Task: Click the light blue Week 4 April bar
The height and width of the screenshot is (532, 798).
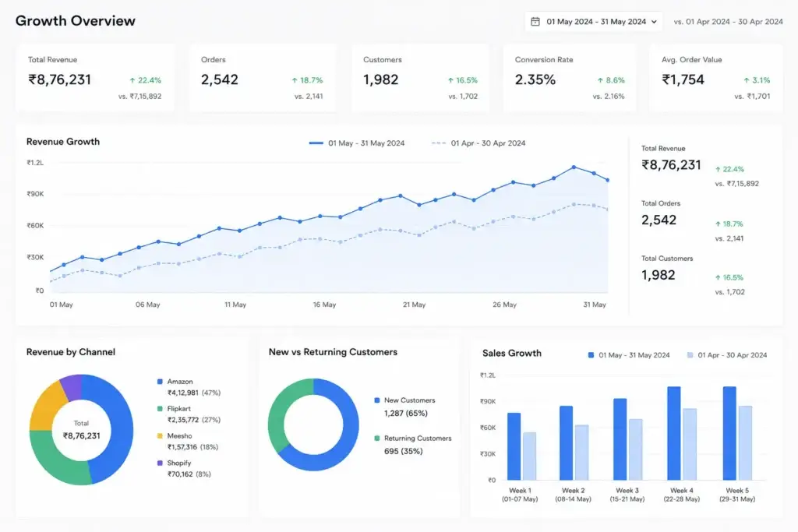Action: tap(690, 444)
